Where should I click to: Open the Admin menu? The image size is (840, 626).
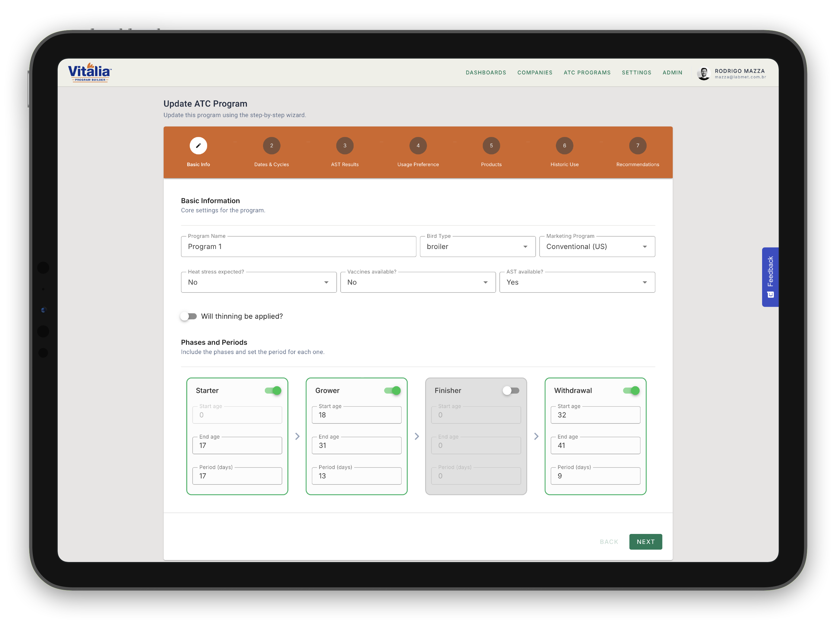pyautogui.click(x=672, y=73)
